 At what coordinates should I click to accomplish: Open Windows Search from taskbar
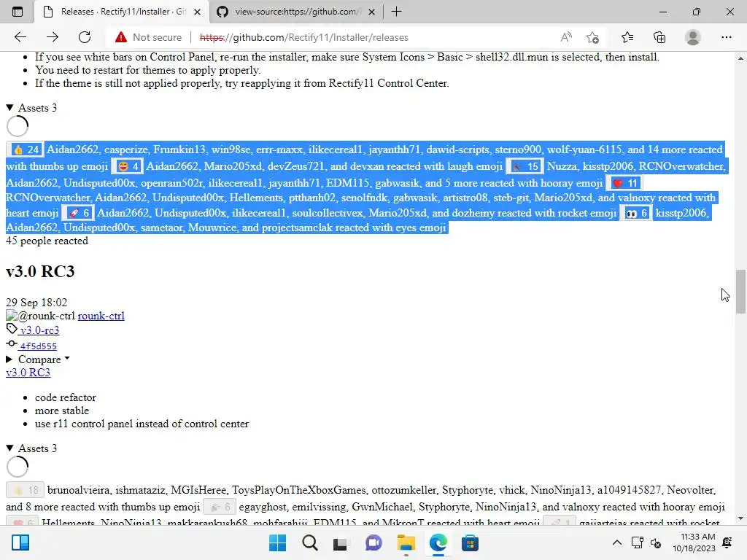tap(309, 542)
